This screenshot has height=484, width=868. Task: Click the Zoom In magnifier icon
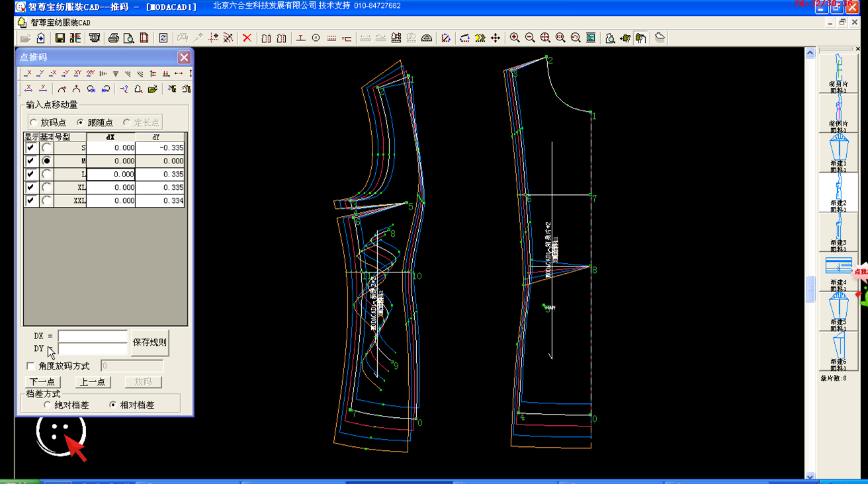point(515,38)
